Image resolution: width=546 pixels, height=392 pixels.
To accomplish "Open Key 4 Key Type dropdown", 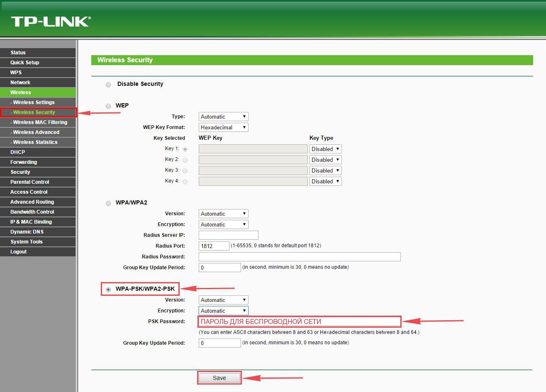I will pyautogui.click(x=326, y=181).
